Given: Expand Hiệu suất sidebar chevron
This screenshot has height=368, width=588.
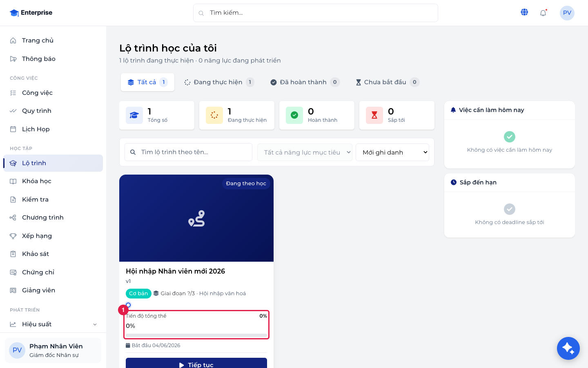Looking at the screenshot, I should [95, 324].
